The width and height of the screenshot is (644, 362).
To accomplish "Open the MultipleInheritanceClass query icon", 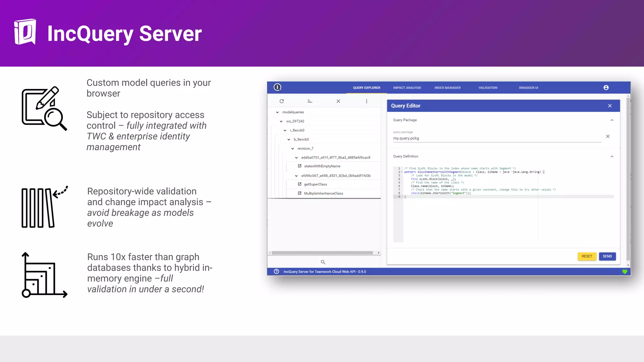I will tap(300, 193).
